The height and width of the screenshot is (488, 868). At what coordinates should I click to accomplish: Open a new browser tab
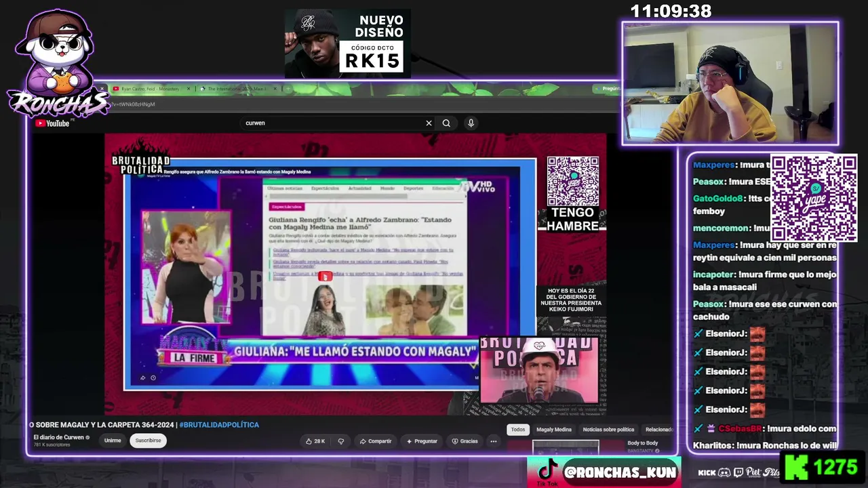pos(288,89)
